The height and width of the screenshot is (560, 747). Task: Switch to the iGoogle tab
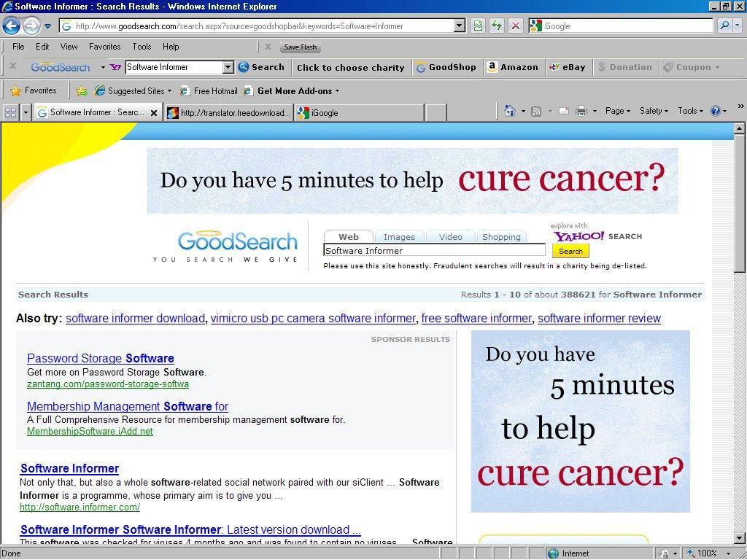tap(359, 113)
